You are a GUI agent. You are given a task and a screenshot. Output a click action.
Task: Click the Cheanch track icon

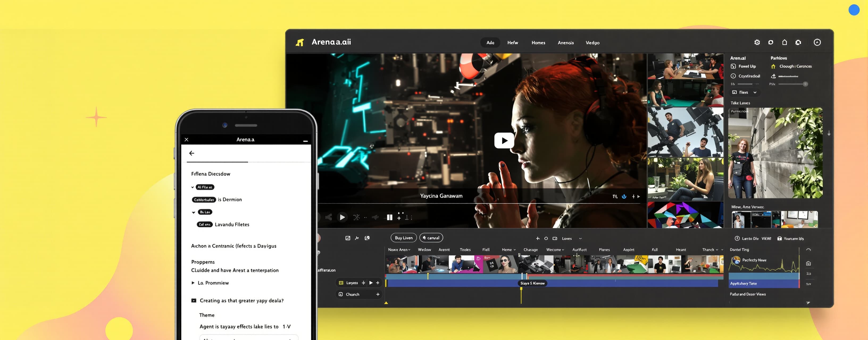341,294
